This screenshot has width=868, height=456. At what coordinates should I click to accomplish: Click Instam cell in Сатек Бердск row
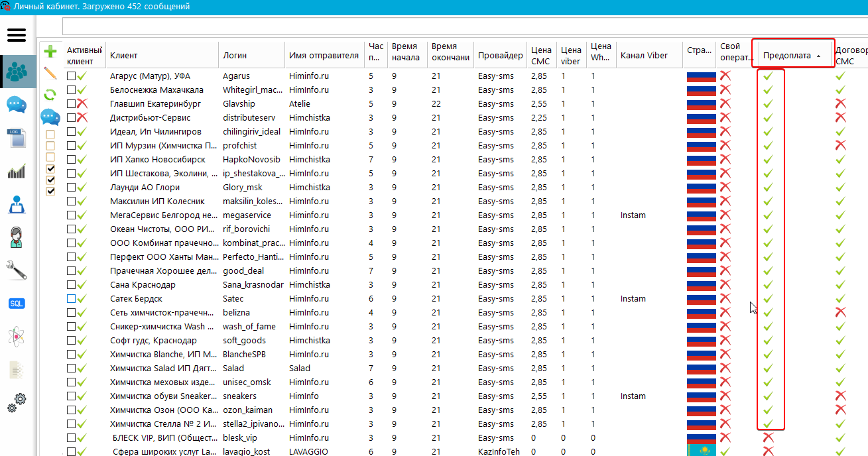(x=633, y=298)
